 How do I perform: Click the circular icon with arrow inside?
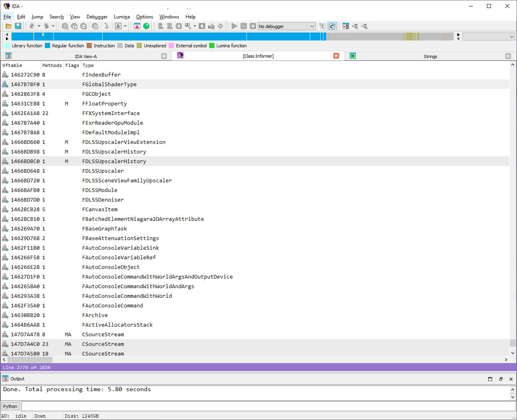point(95,26)
